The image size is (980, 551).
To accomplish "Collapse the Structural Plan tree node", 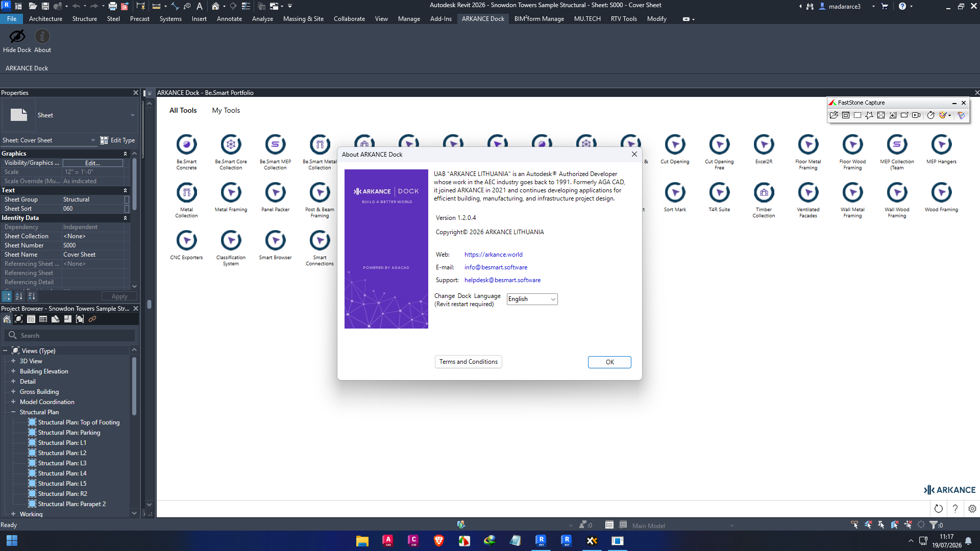I will tap(13, 412).
